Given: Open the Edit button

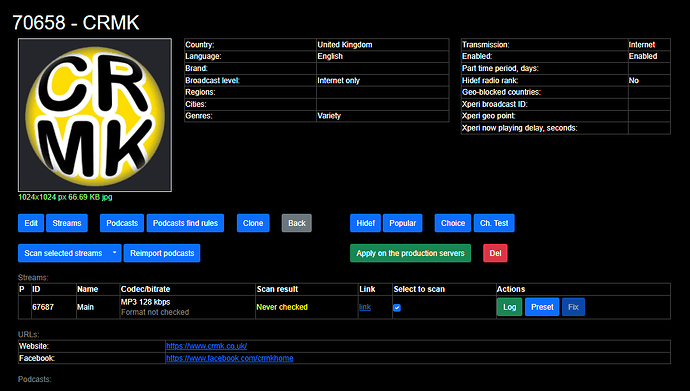Looking at the screenshot, I should 31,223.
